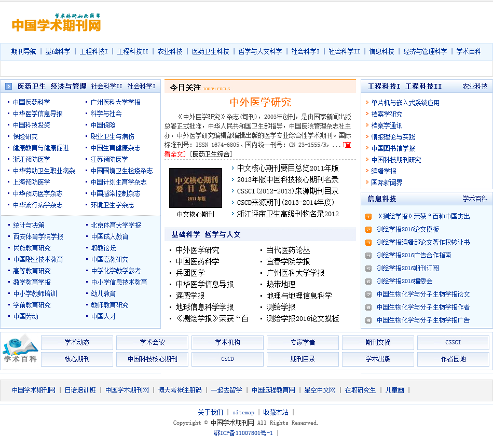Open the 北京体育大学学报 link
493x448 pixels.
point(116,225)
